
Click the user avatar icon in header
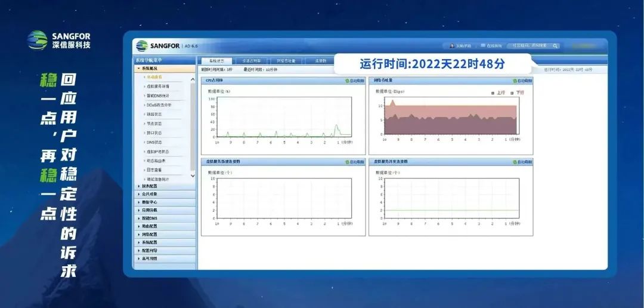pos(452,46)
